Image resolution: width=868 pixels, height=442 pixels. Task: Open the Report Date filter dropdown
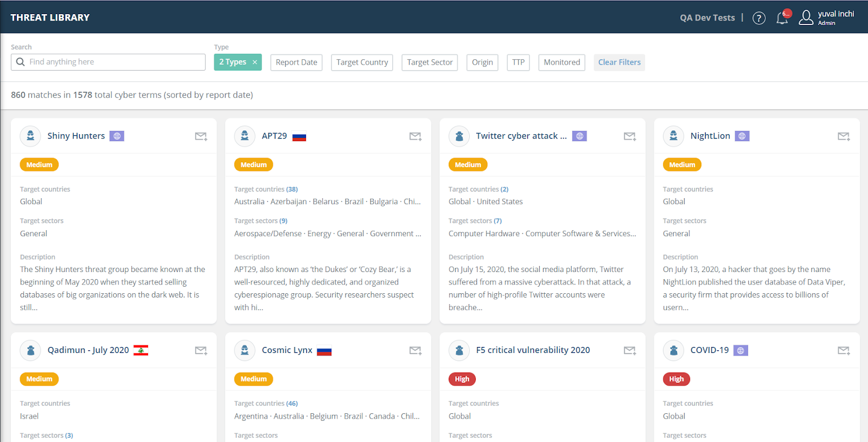[296, 62]
